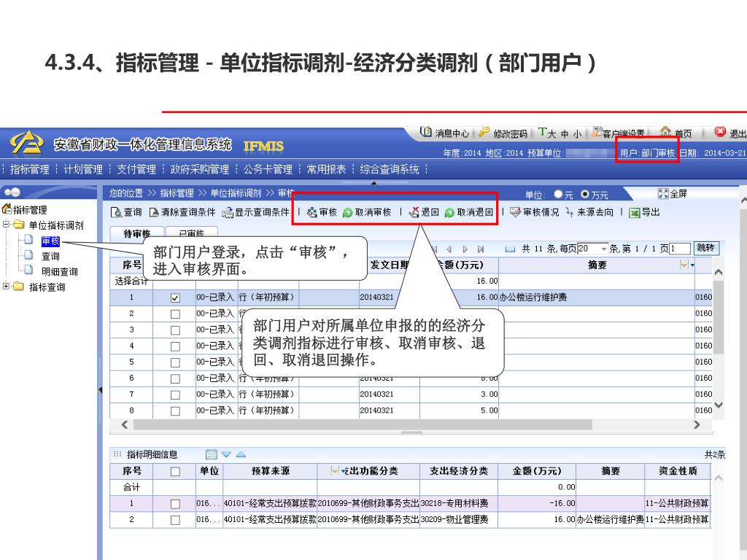
Task: Sort by 支出经济分类 column header
Action: point(459,471)
